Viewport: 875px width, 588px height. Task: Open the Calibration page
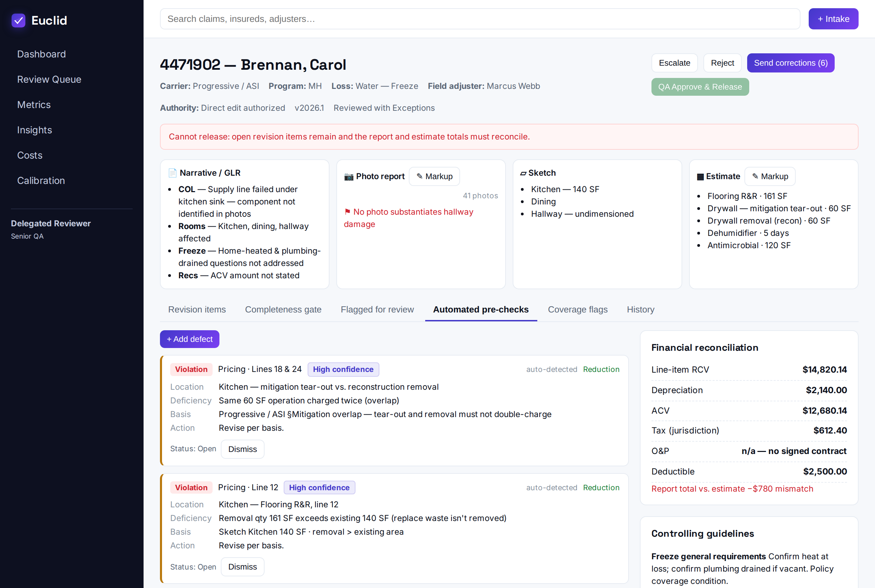click(x=41, y=181)
